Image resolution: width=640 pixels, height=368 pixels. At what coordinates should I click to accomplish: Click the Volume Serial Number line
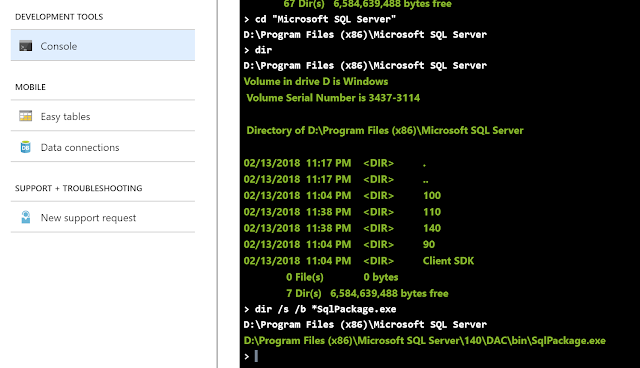(x=333, y=98)
